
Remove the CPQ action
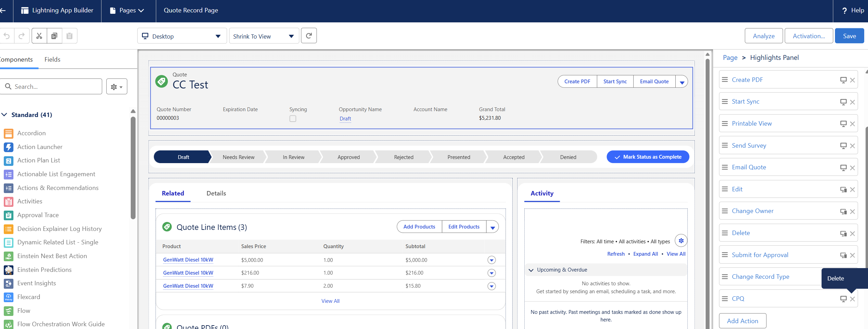click(852, 299)
